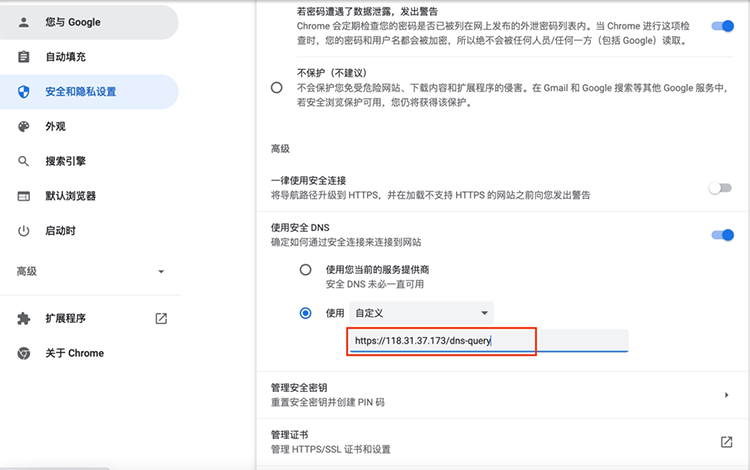Open the 外观 settings page

pyautogui.click(x=89, y=126)
